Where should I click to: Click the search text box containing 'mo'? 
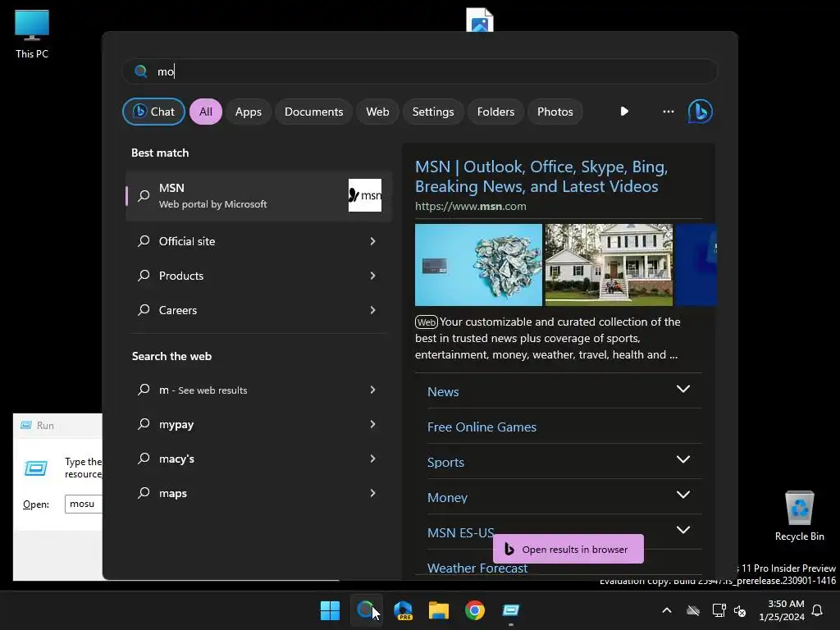(420, 71)
